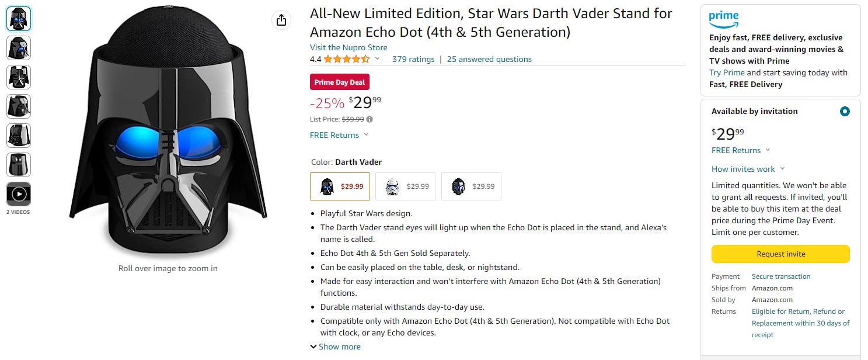Expand the star rating dropdown chevron
This screenshot has height=360, width=868.
pyautogui.click(x=377, y=60)
